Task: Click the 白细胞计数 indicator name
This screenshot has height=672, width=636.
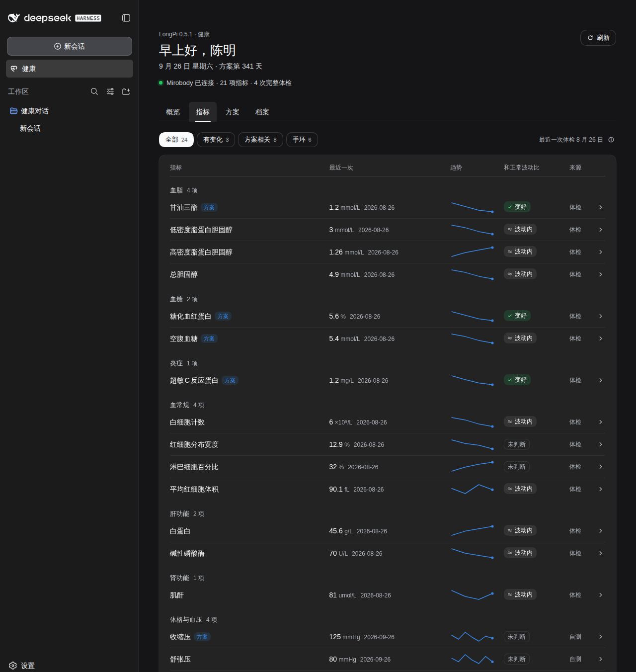Action: (187, 422)
